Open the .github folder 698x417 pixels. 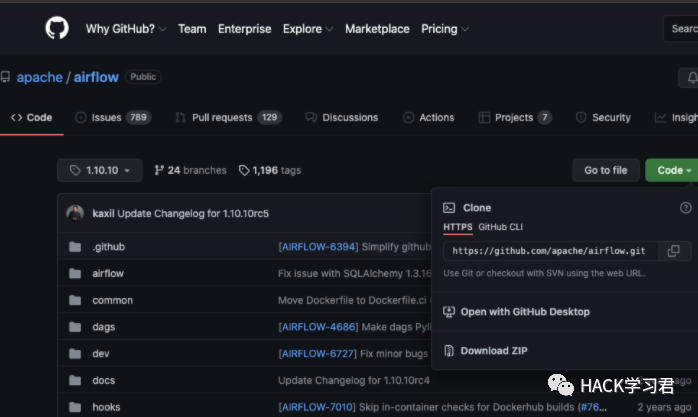coord(109,247)
